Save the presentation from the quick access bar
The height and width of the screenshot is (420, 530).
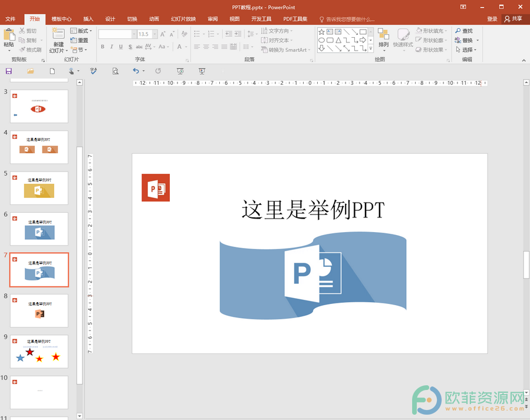pos(9,71)
